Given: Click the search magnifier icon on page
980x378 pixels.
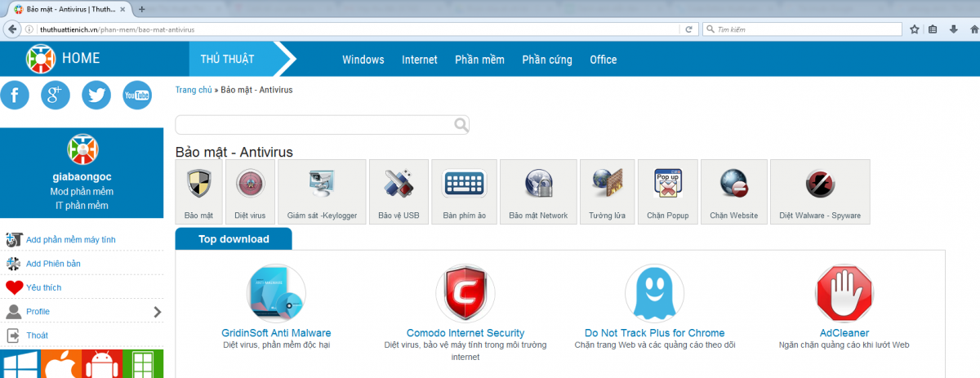Looking at the screenshot, I should pyautogui.click(x=461, y=125).
